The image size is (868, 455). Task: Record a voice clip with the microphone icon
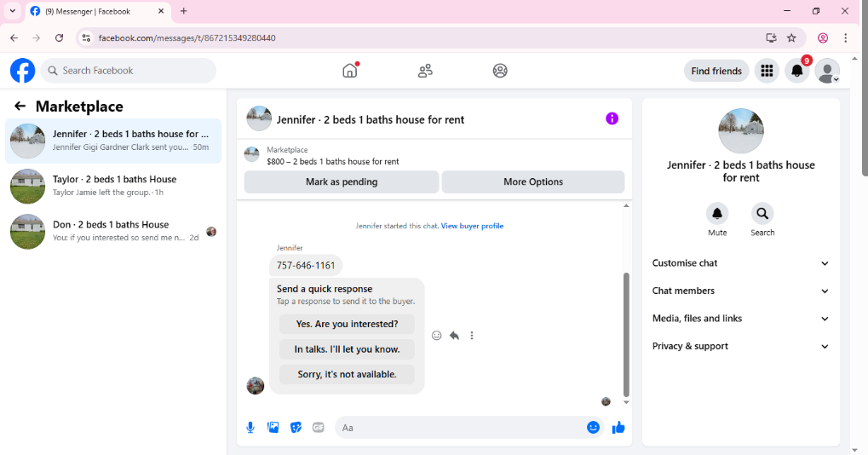pos(250,428)
